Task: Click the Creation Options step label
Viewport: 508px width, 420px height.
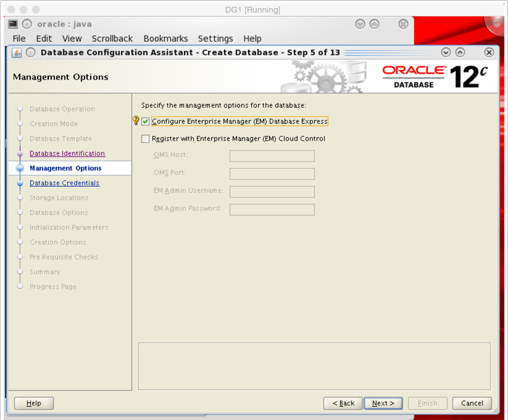Action: tap(58, 242)
